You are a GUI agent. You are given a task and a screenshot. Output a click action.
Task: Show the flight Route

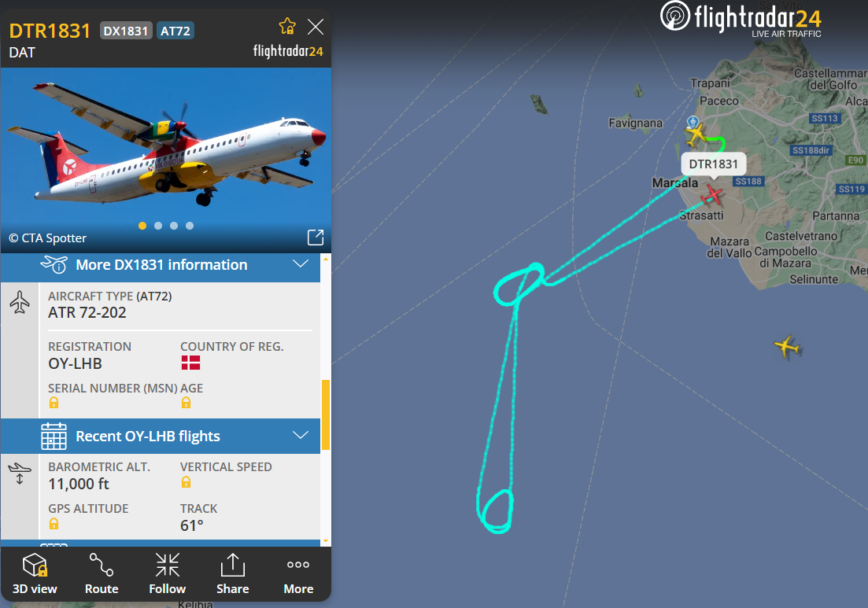(102, 573)
